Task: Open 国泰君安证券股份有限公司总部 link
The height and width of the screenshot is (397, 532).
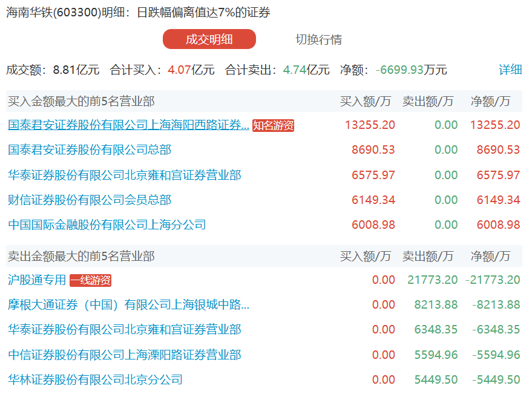Action: point(90,149)
